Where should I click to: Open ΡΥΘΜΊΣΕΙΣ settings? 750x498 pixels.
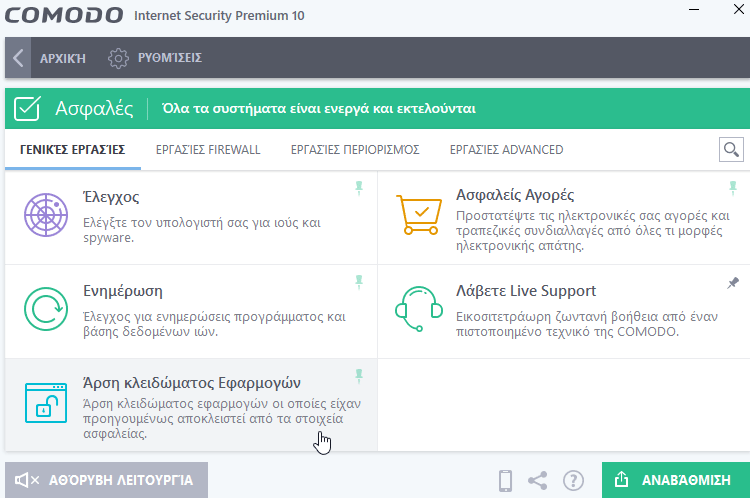coord(170,58)
